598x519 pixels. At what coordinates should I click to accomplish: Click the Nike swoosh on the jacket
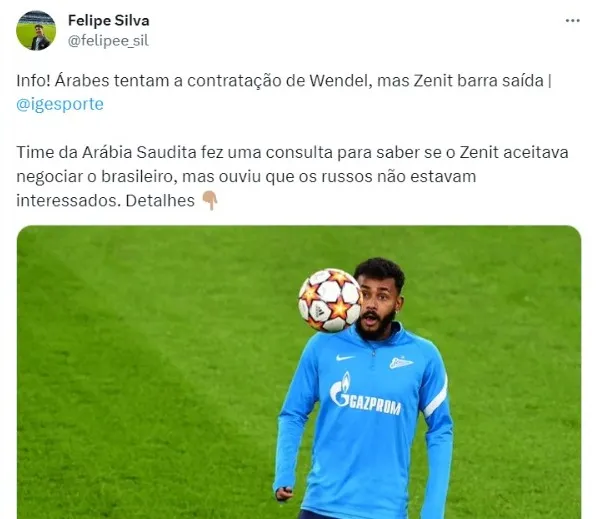click(x=345, y=358)
